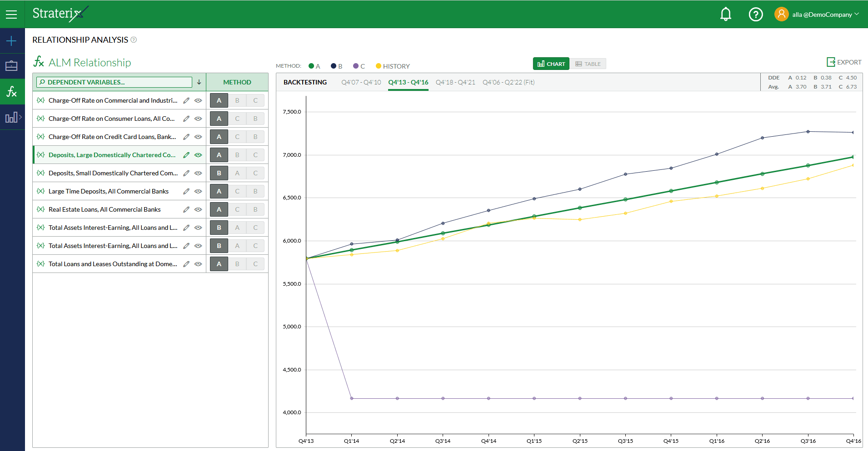
Task: Open notifications bell
Action: click(x=726, y=15)
